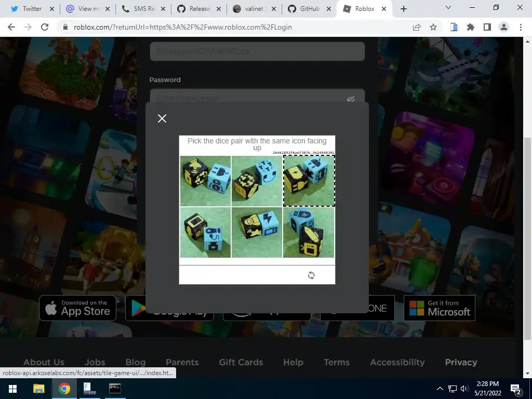The height and width of the screenshot is (399, 532).
Task: Open File Explorer from taskbar
Action: pos(38,389)
